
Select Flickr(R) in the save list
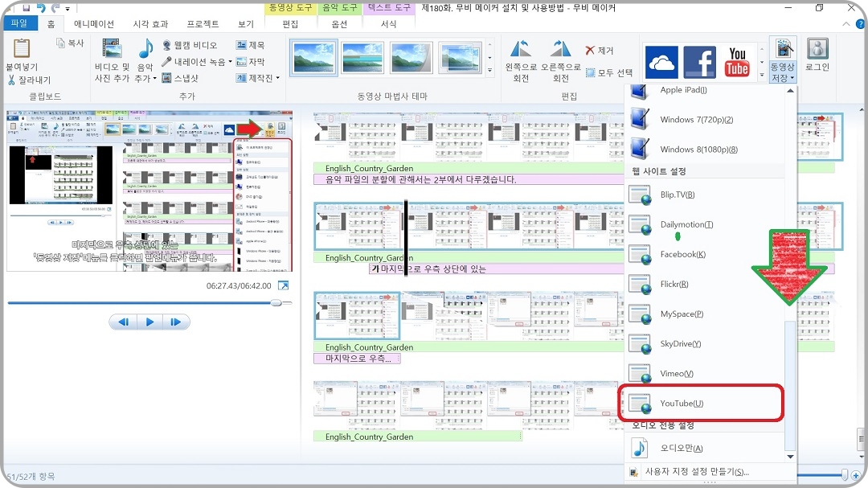[704, 284]
